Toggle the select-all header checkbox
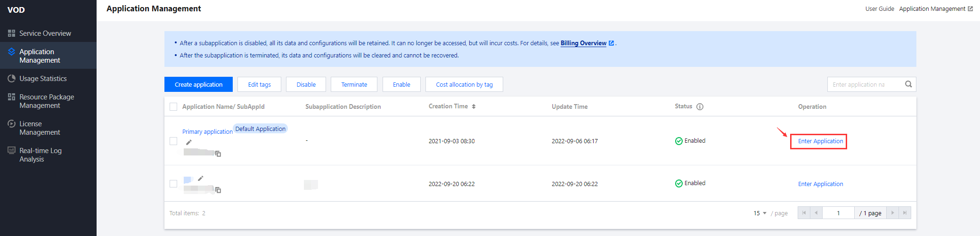The width and height of the screenshot is (980, 236). point(173,106)
